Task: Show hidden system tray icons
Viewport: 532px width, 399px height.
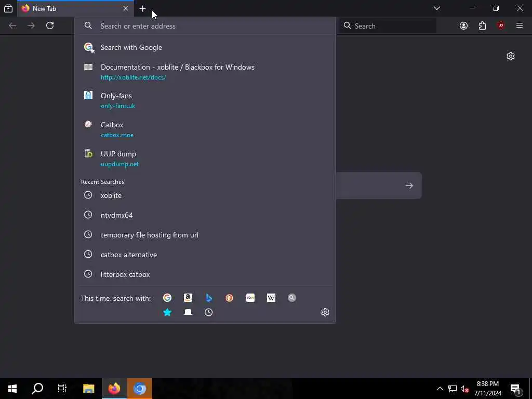Action: click(440, 389)
